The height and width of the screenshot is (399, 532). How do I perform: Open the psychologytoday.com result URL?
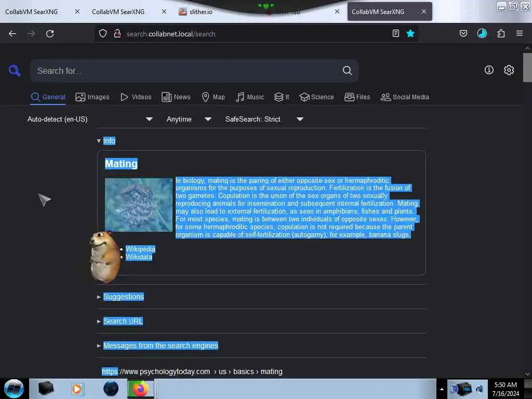[192, 371]
